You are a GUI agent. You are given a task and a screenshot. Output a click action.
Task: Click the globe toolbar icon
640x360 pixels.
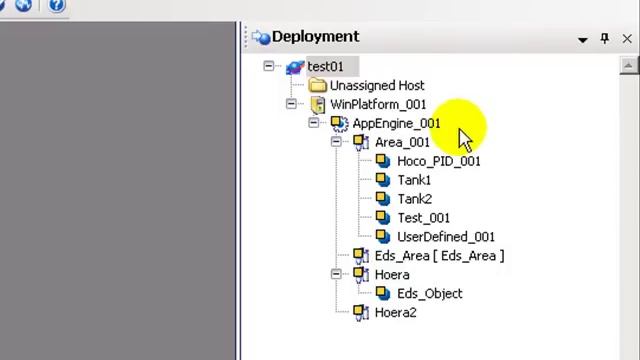[23, 5]
